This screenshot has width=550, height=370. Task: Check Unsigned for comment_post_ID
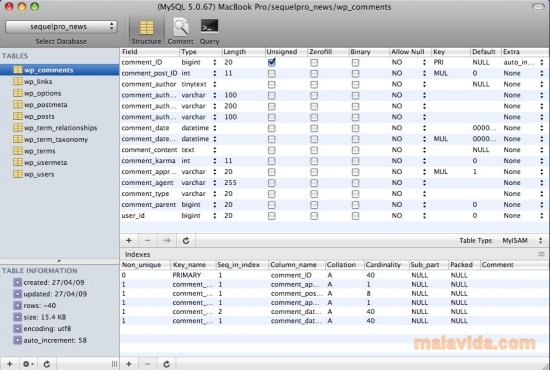(x=271, y=74)
